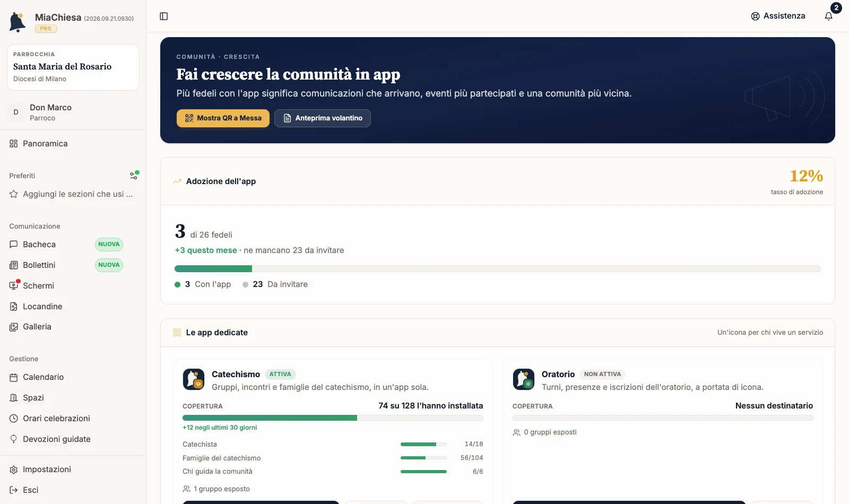
Task: Open Assistenza link in header
Action: [x=778, y=16]
